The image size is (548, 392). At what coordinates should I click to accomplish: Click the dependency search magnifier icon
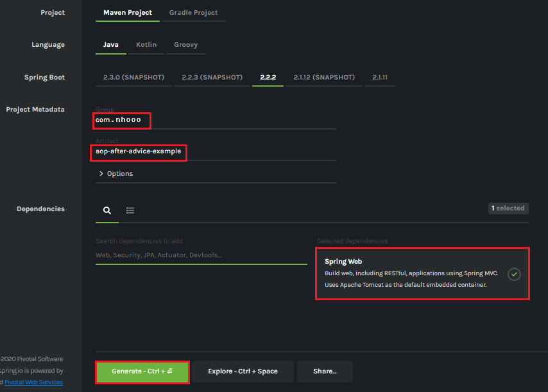(107, 210)
